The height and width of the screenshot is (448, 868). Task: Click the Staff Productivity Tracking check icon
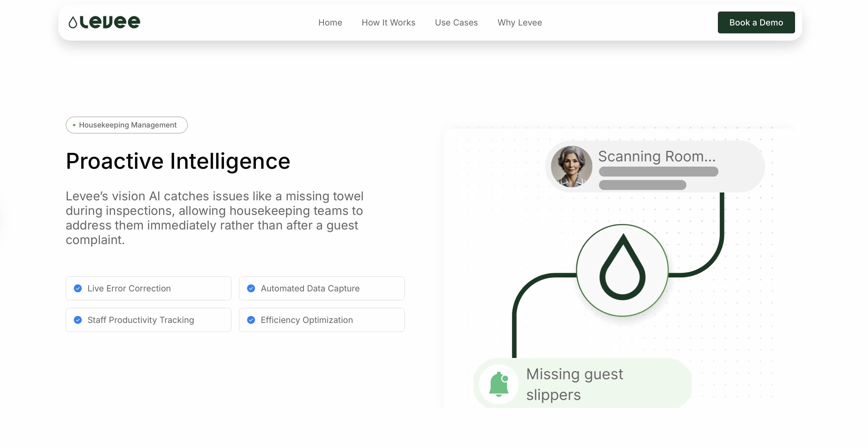coord(78,320)
